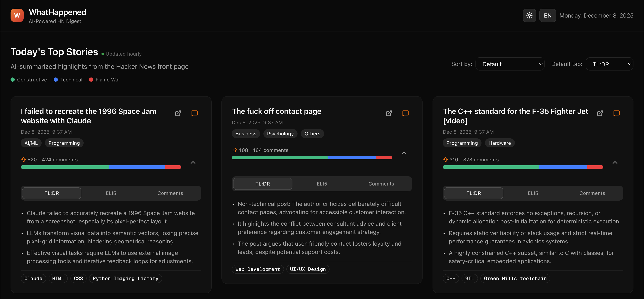Open the Space Jam article external link
The height and width of the screenshot is (299, 644).
click(x=178, y=113)
